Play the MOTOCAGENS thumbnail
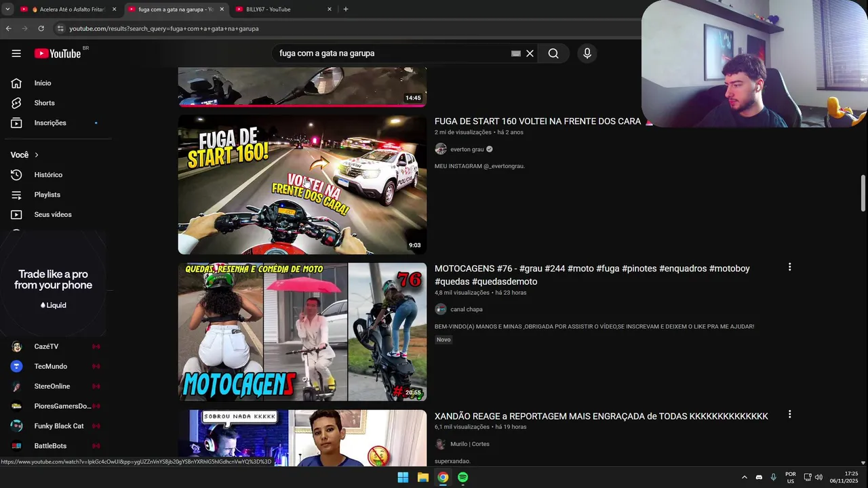Viewport: 868px width, 488px height. click(302, 332)
